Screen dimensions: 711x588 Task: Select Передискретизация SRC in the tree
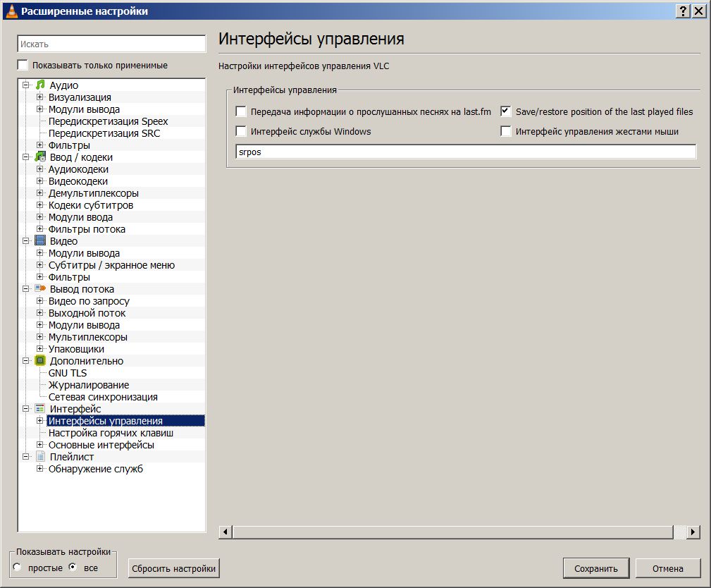pos(104,133)
